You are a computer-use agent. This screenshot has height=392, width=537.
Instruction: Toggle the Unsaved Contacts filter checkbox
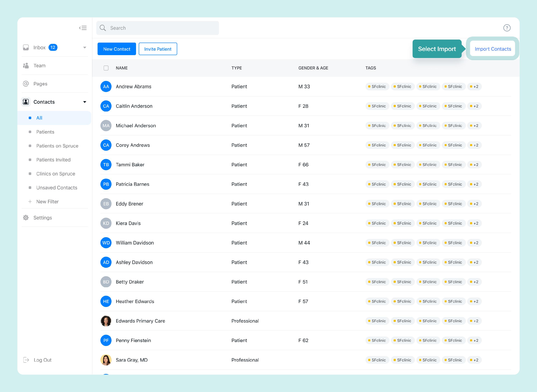30,187
